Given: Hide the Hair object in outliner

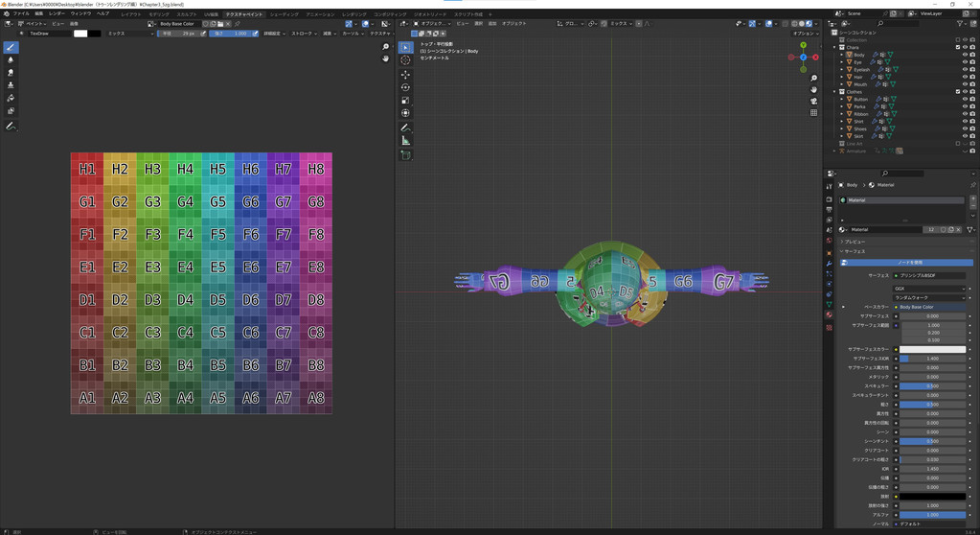Looking at the screenshot, I should pyautogui.click(x=964, y=77).
